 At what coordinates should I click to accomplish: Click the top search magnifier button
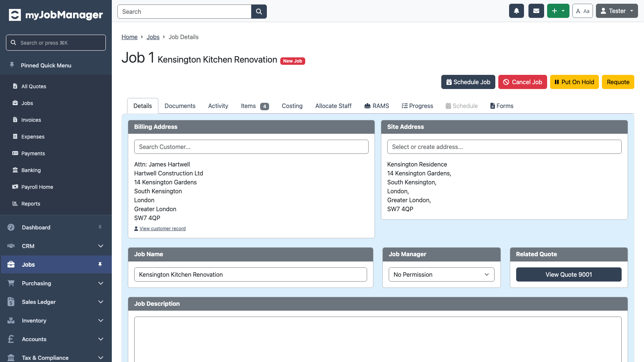coord(259,12)
